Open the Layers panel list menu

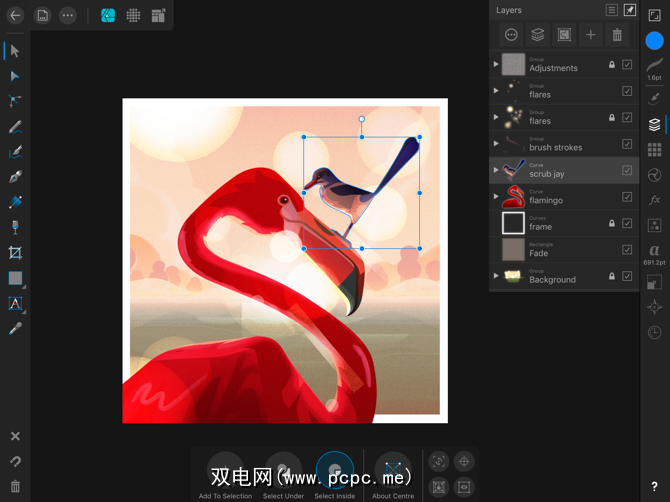tap(612, 10)
